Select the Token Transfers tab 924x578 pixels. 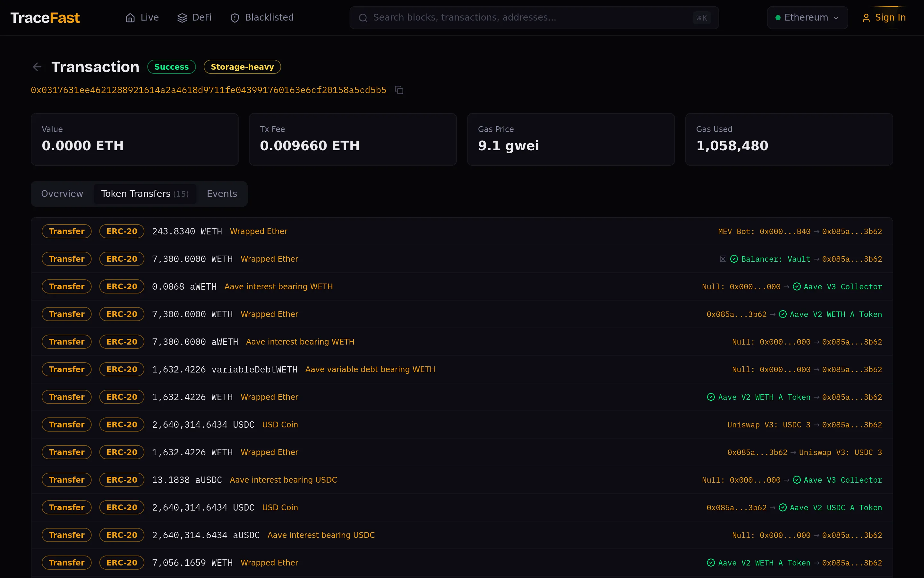click(x=145, y=194)
